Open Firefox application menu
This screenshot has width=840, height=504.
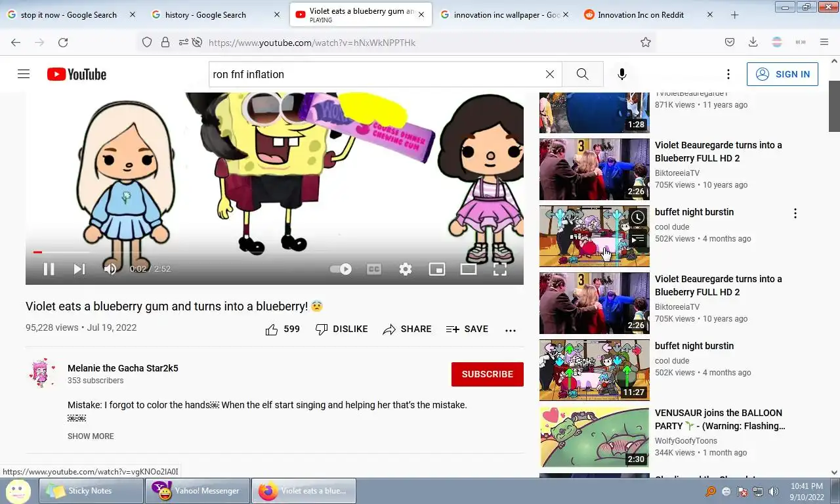824,43
